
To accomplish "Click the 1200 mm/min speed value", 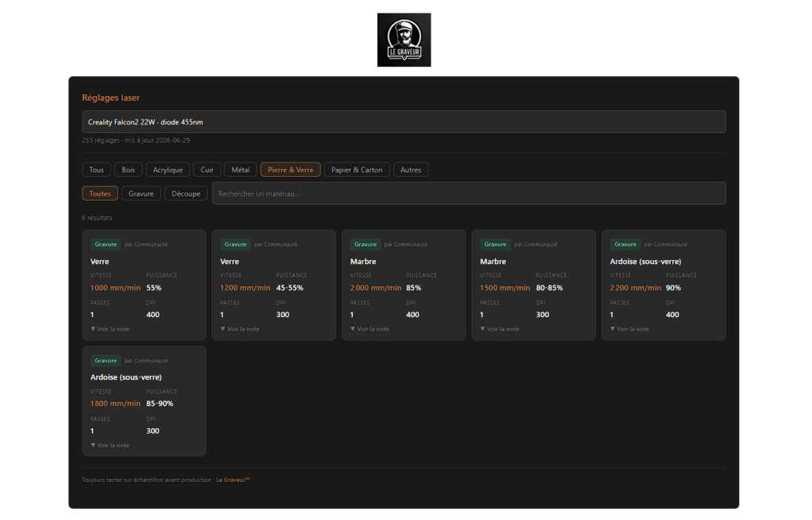I will pyautogui.click(x=245, y=288).
